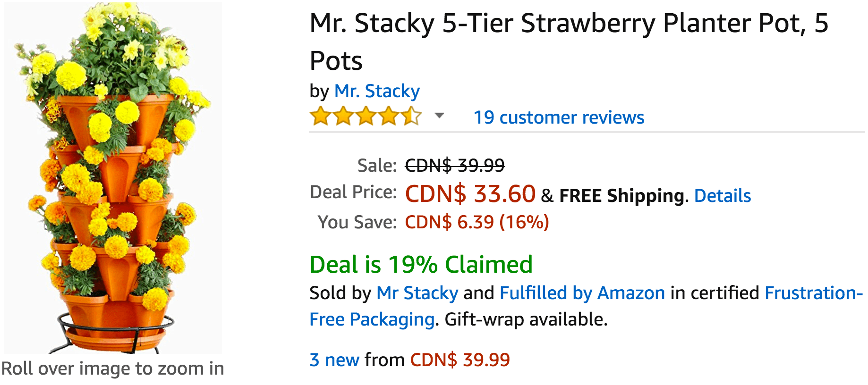Expand the rating breakdown dropdown arrow
This screenshot has height=385, width=868.
click(x=439, y=116)
